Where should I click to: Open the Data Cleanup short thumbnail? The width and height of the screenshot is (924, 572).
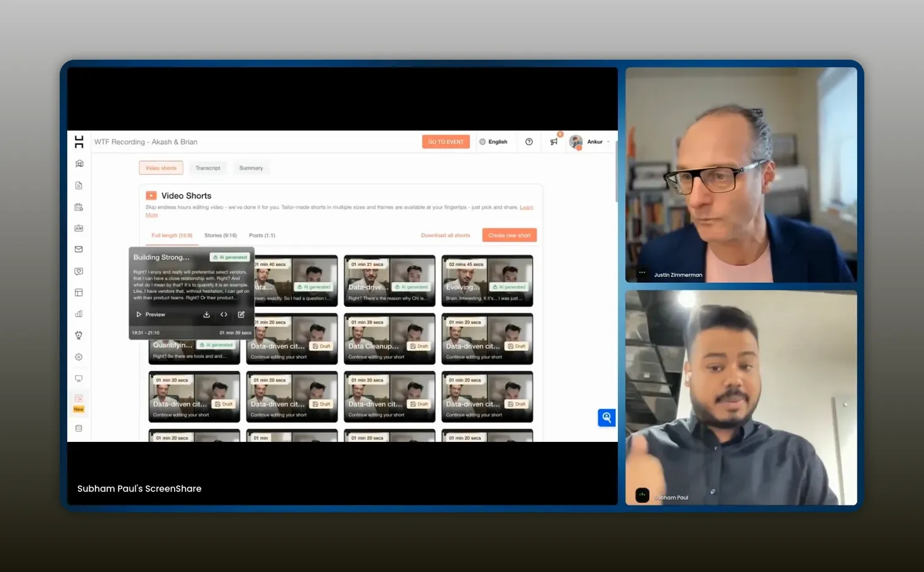click(x=389, y=338)
